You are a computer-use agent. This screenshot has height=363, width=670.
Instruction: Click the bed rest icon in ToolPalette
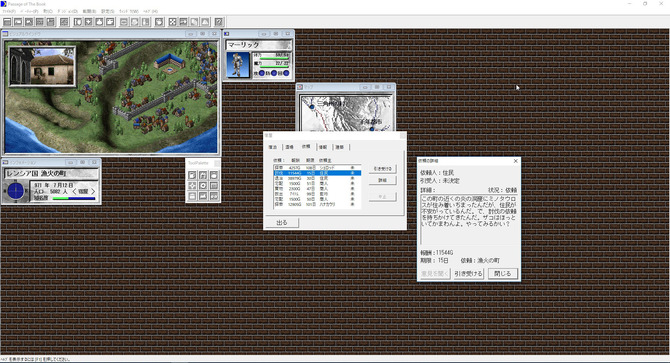tap(203, 196)
